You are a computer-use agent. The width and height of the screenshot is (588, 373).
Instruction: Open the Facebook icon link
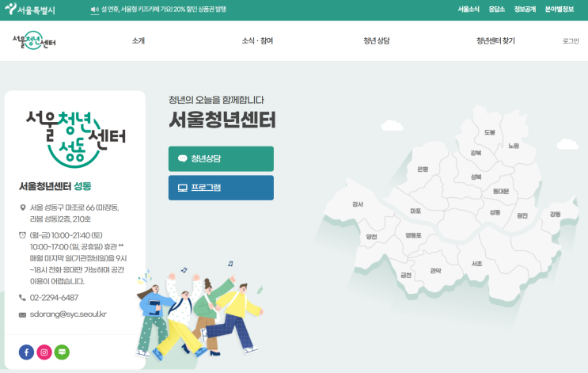pos(26,352)
